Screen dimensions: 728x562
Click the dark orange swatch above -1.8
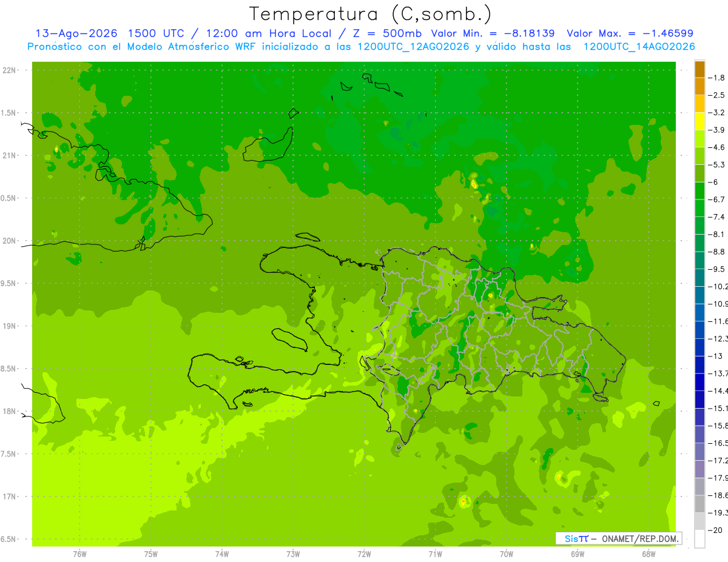699,69
